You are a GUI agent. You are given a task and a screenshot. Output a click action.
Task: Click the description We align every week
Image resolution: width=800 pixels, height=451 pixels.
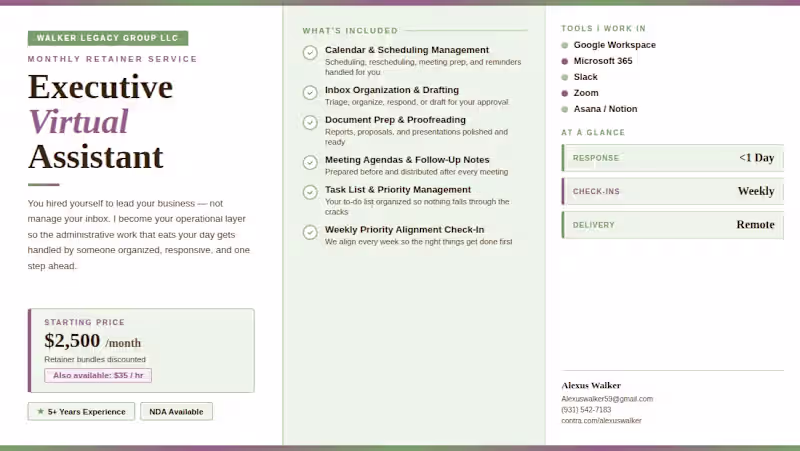[x=418, y=242]
